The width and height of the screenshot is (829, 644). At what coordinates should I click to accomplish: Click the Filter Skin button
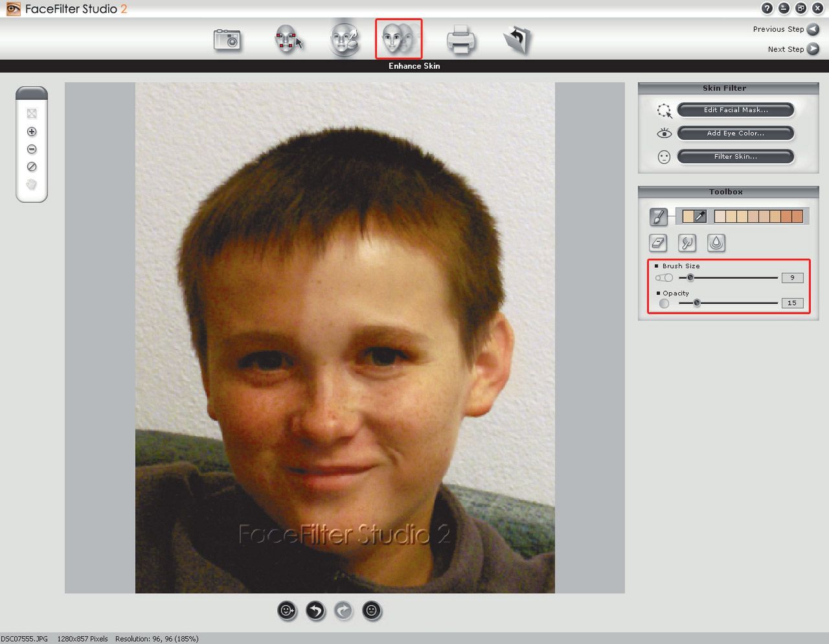[736, 157]
